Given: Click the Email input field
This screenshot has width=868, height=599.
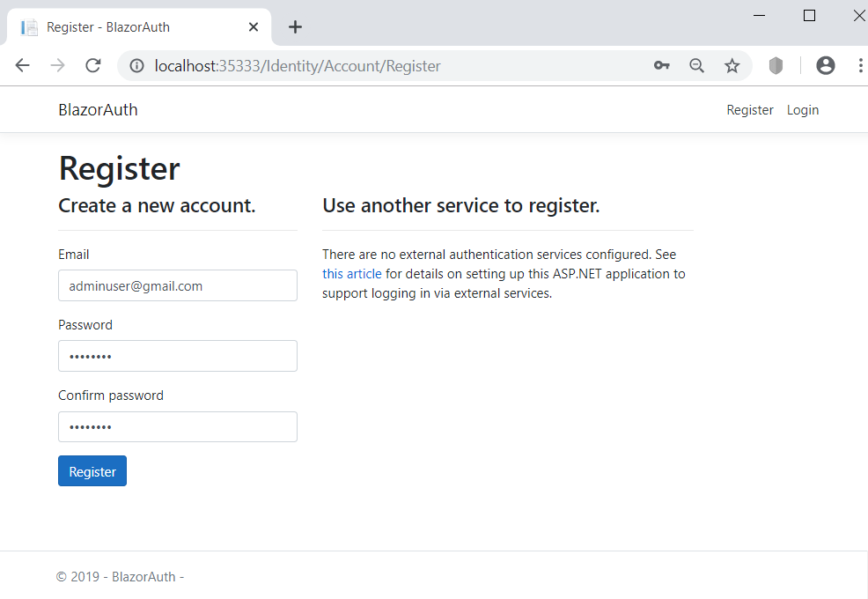Looking at the screenshot, I should tap(177, 285).
